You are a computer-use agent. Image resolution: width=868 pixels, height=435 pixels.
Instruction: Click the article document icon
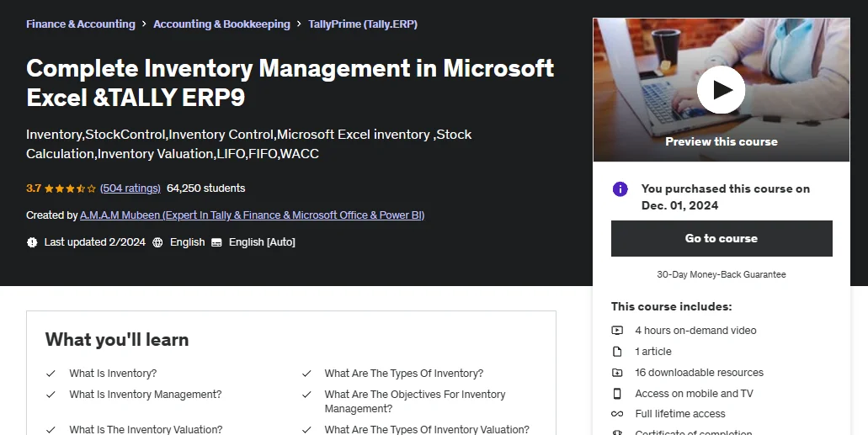tap(617, 352)
